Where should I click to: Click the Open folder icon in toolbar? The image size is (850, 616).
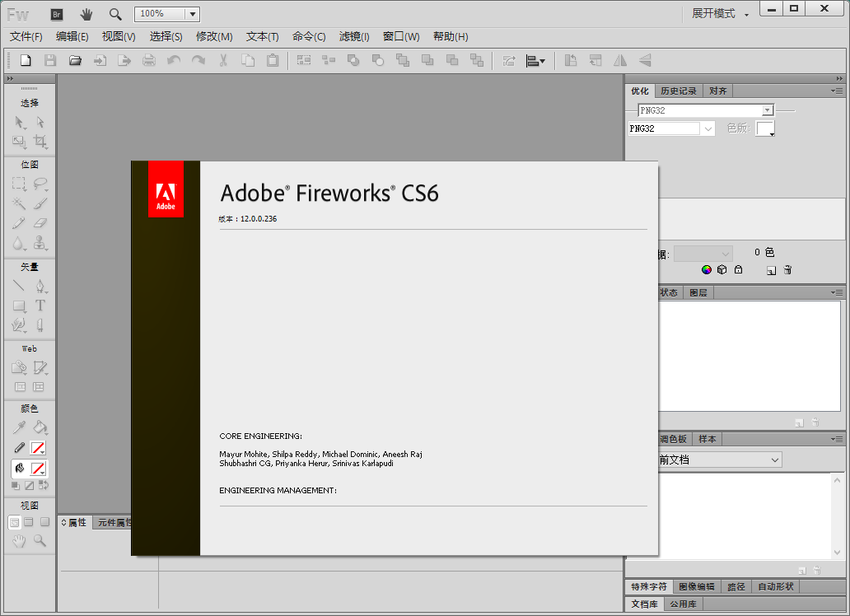tap(75, 60)
